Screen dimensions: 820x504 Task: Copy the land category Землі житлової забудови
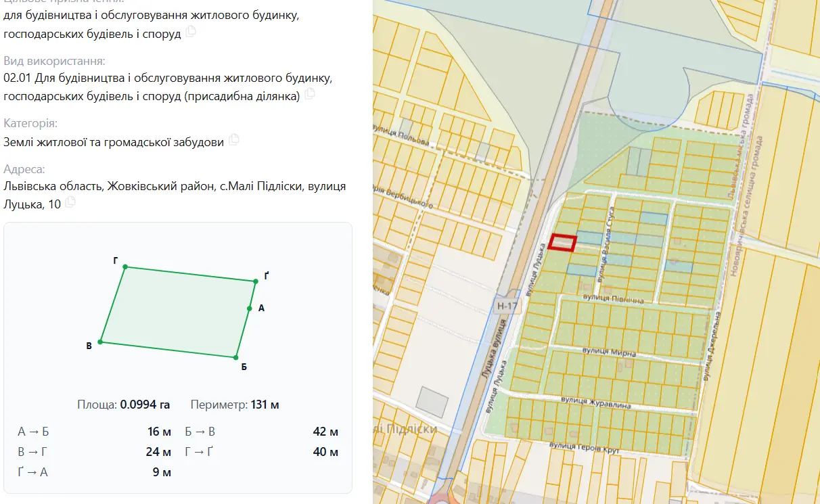point(234,140)
